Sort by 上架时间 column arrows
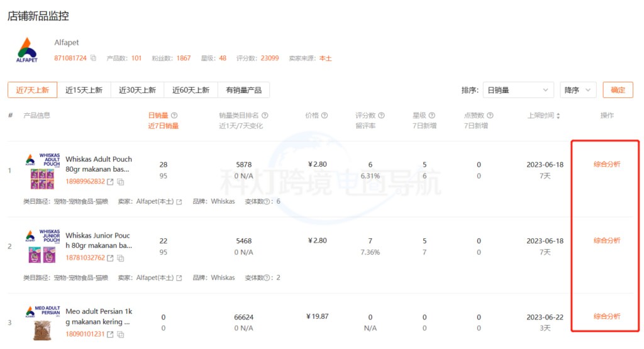Screen dimensions: 644x349 [558, 116]
